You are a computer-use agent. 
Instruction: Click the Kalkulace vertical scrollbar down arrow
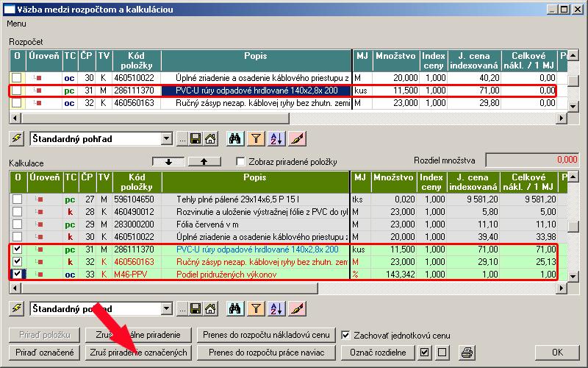click(573, 277)
